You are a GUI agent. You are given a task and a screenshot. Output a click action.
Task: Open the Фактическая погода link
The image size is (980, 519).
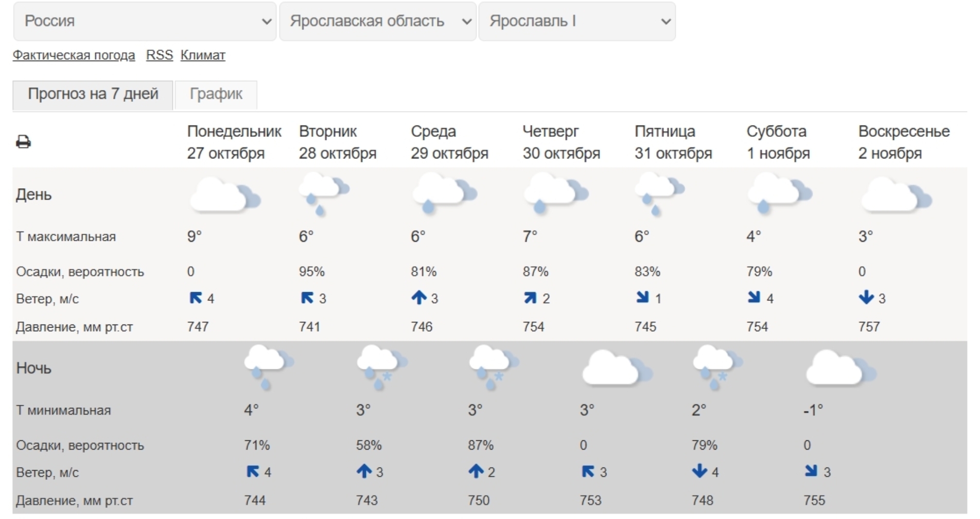pos(74,55)
